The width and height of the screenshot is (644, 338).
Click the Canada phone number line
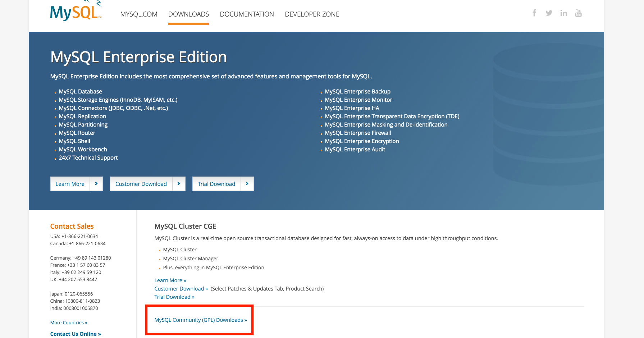pos(78,244)
